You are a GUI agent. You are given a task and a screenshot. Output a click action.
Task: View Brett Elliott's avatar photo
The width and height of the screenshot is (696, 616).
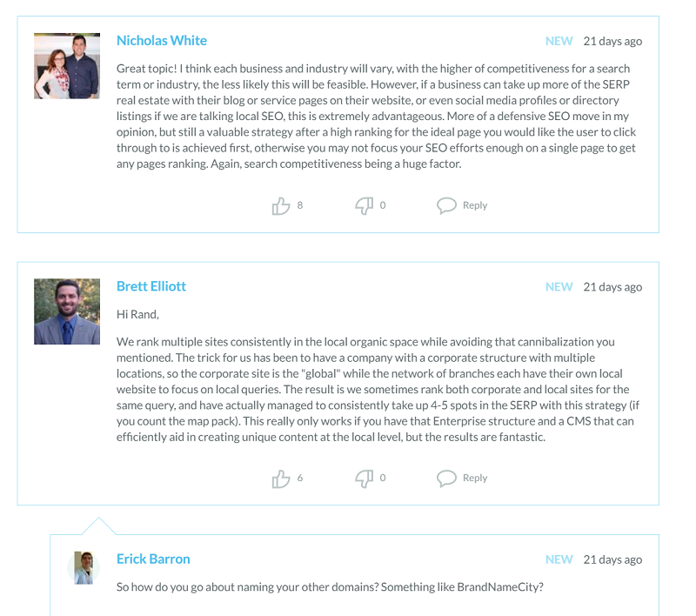(67, 311)
